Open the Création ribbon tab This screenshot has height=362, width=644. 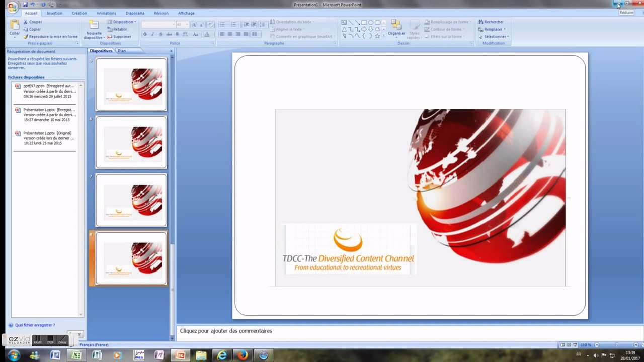coord(79,13)
